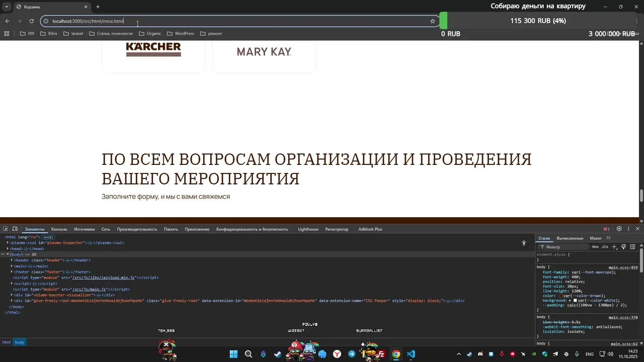This screenshot has width=644, height=362.
Task: Expand the volume-booster-visualizer div node
Action: pyautogui.click(x=12, y=295)
